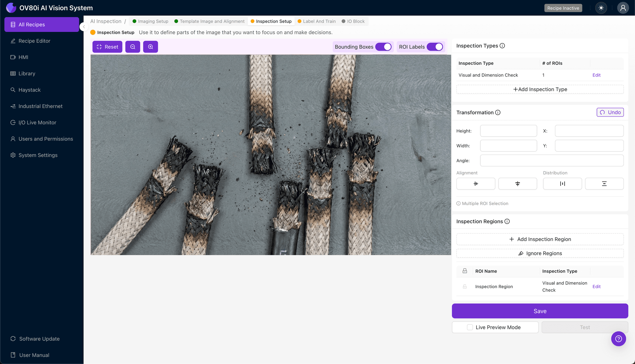
Task: Click the distribute vertically icon
Action: [604, 184]
